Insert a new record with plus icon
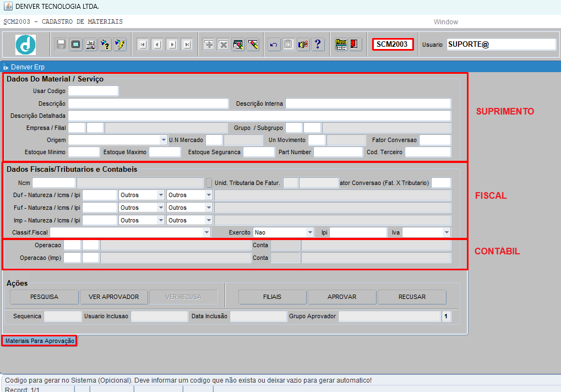The width and height of the screenshot is (561, 392). [x=209, y=45]
